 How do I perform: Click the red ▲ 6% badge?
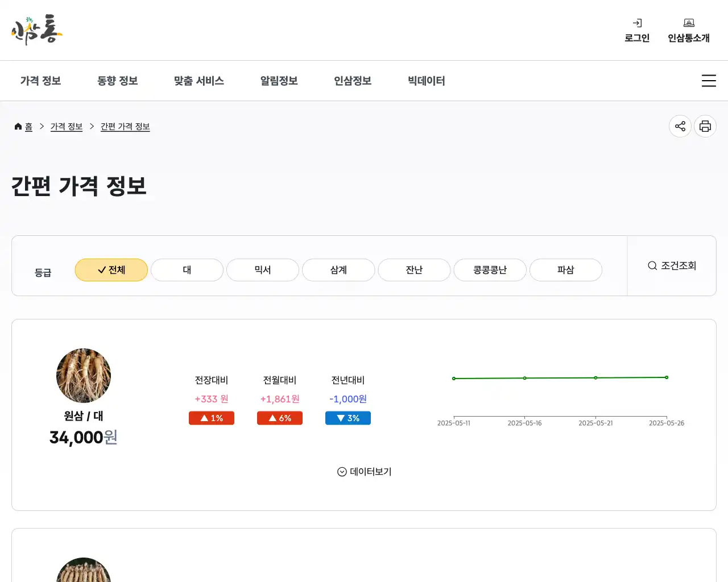click(280, 418)
